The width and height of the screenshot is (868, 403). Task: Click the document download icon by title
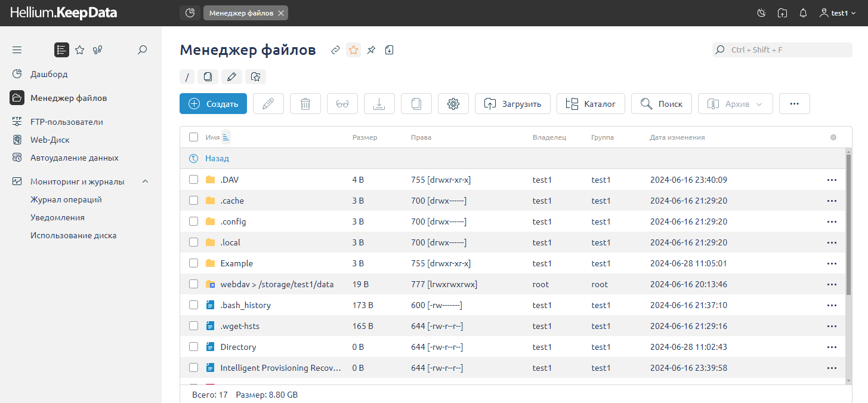click(x=389, y=50)
